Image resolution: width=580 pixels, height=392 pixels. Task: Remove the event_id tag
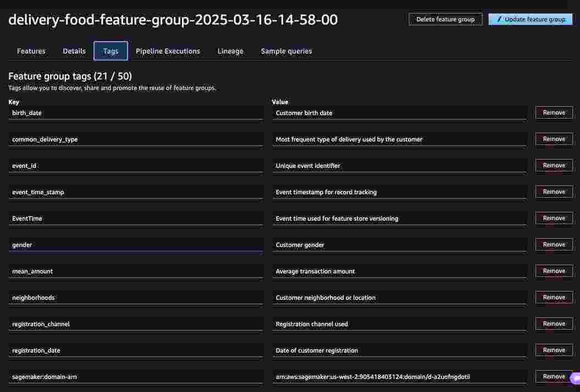[x=554, y=165]
